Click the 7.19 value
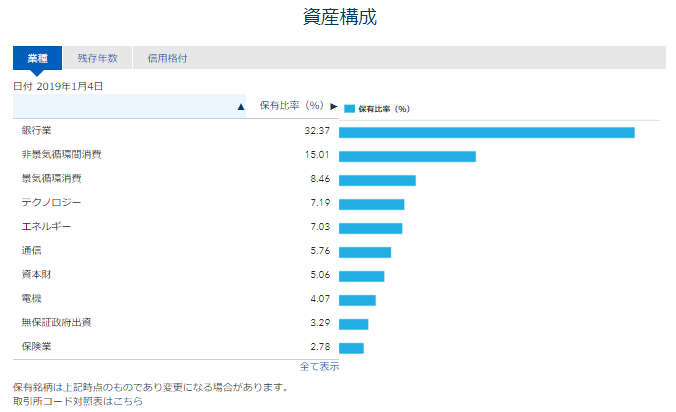This screenshot has width=676, height=412. point(320,203)
